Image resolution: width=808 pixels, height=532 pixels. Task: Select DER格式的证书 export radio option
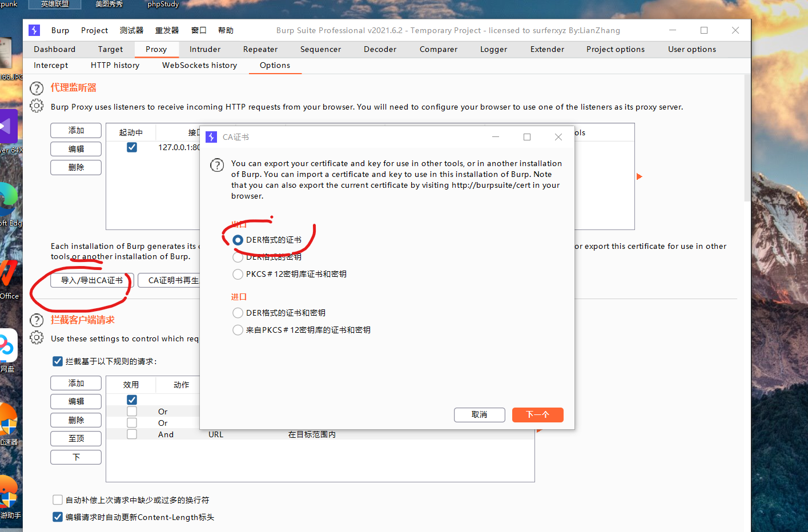click(238, 240)
